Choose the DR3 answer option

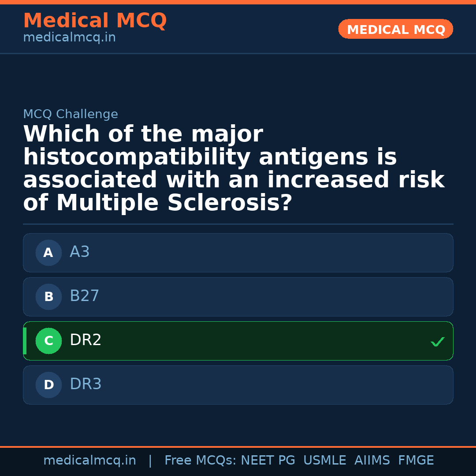[238, 385]
